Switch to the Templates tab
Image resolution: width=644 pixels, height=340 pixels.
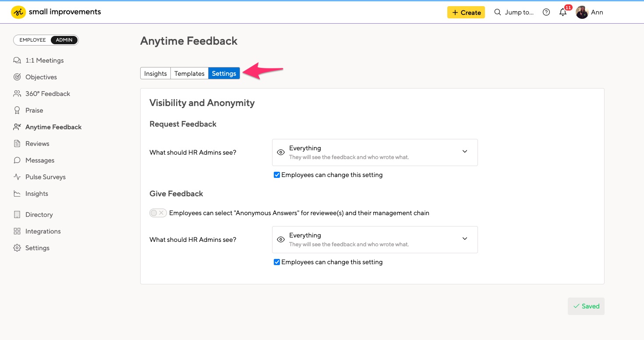pos(189,73)
